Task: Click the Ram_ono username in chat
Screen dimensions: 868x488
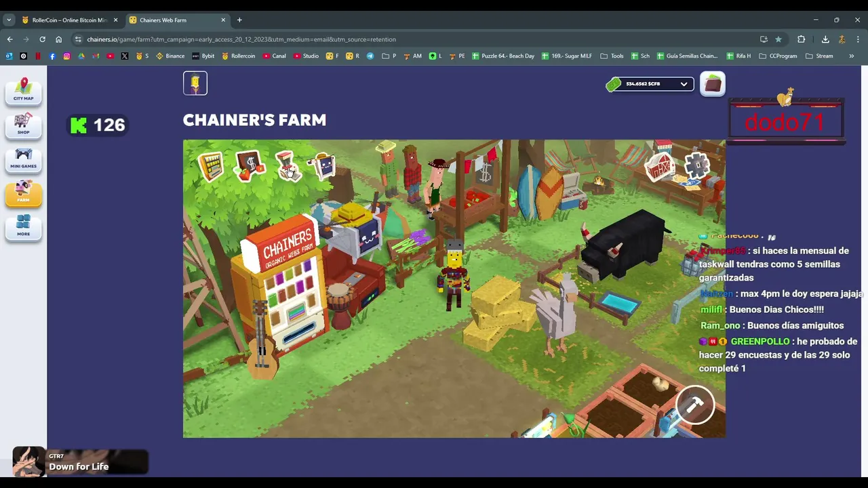Action: click(x=720, y=326)
